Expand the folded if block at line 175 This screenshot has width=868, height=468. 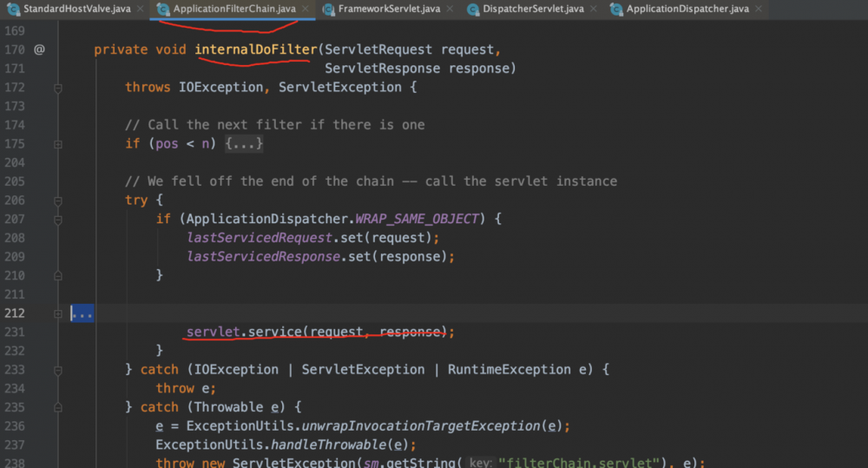coord(58,144)
